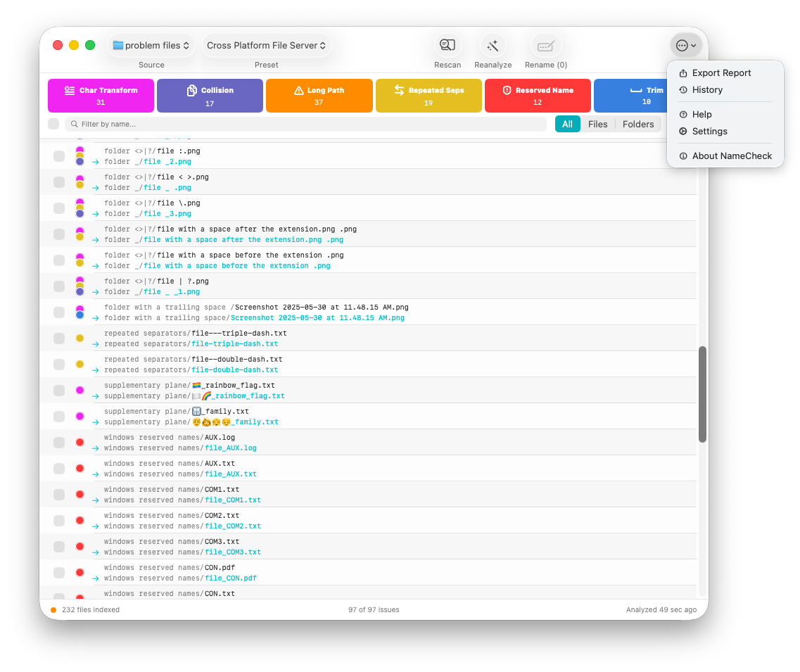Image resolution: width=800 pixels, height=672 pixels.
Task: Click the orange status dot near 232 files indexed
Action: (52, 609)
